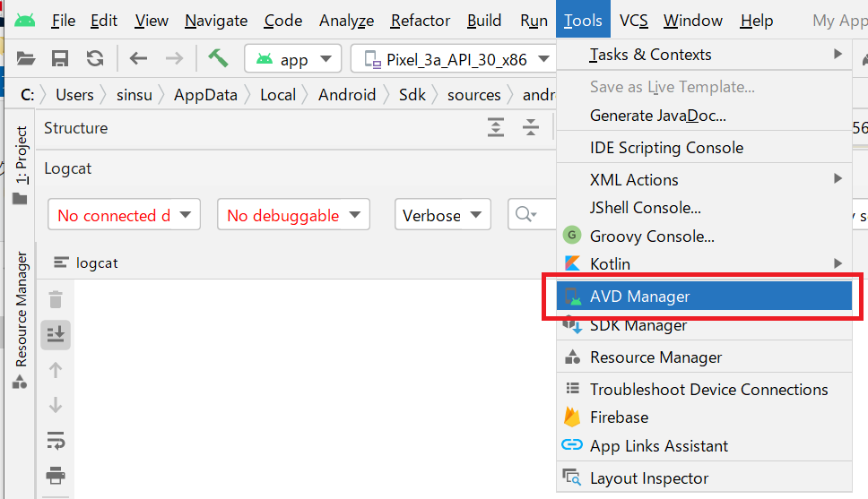This screenshot has width=868, height=499.
Task: Open the Run menu
Action: click(x=534, y=21)
